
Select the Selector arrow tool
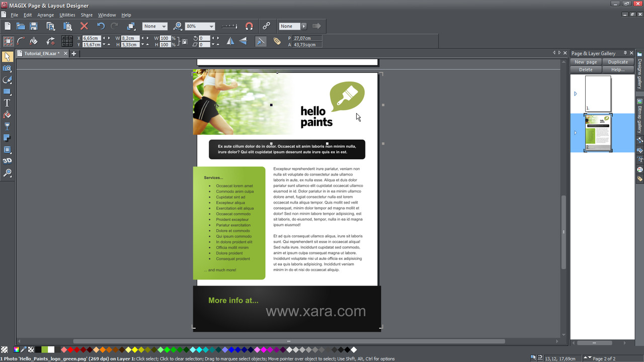pos(7,56)
